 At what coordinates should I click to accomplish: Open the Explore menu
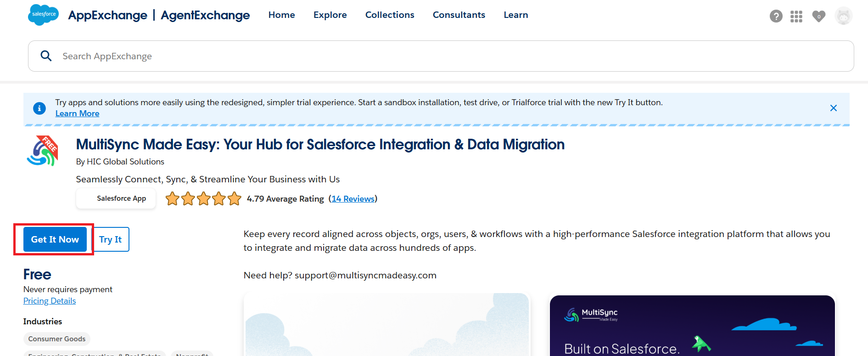(x=330, y=15)
